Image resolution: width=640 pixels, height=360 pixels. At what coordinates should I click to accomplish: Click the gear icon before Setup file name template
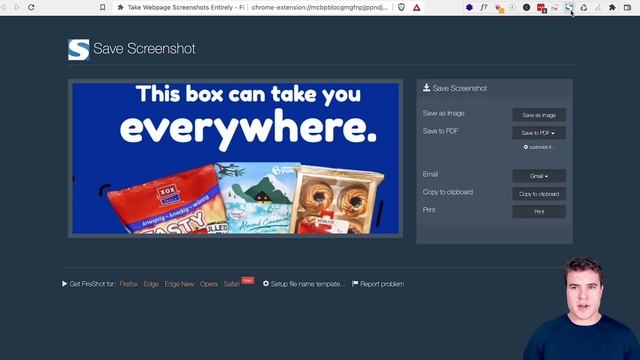(x=266, y=283)
